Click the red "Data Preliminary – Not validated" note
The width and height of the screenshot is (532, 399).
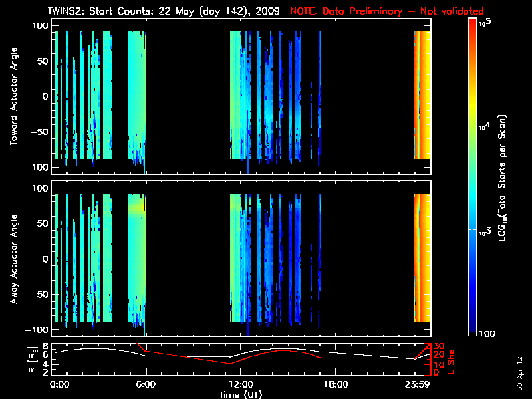(x=387, y=11)
